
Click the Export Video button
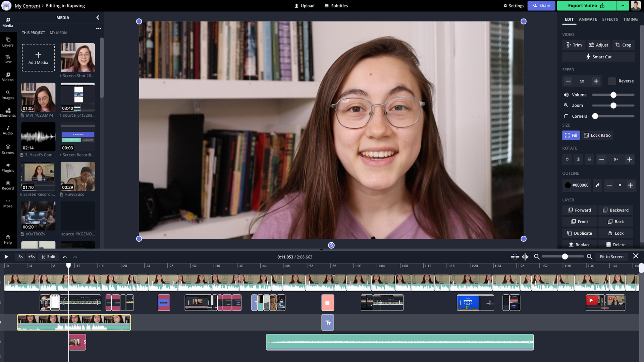pyautogui.click(x=582, y=6)
